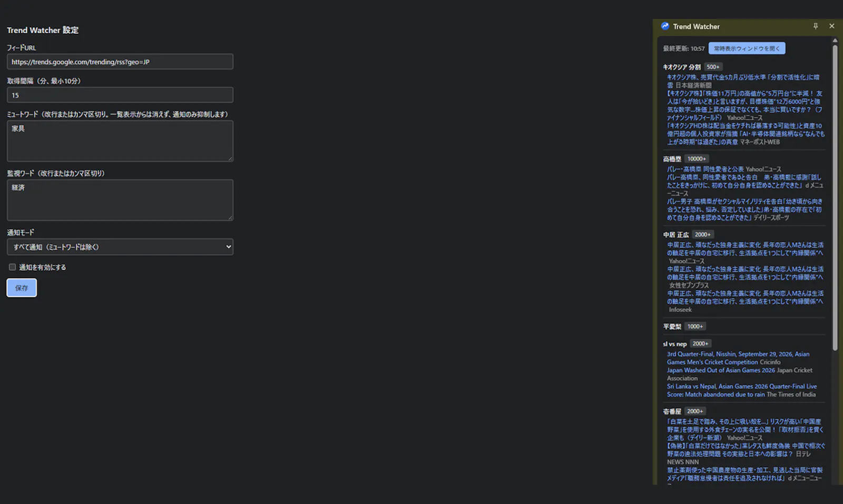This screenshot has width=843, height=504.
Task: Click the 500+ badge beside キオクシア 分割
Action: point(713,67)
